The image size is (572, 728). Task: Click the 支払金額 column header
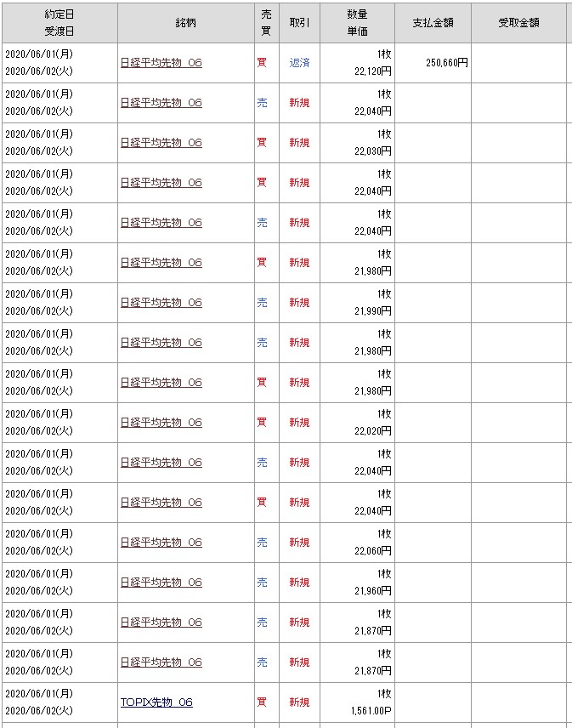pos(433,23)
